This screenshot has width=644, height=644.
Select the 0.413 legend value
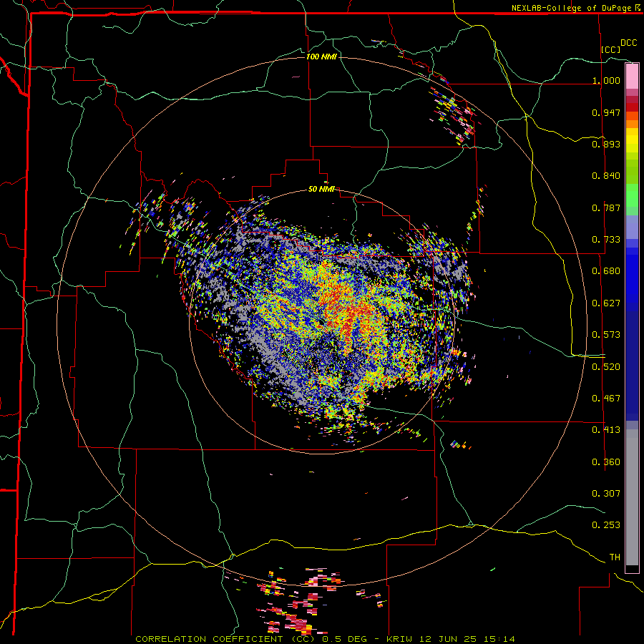point(606,430)
